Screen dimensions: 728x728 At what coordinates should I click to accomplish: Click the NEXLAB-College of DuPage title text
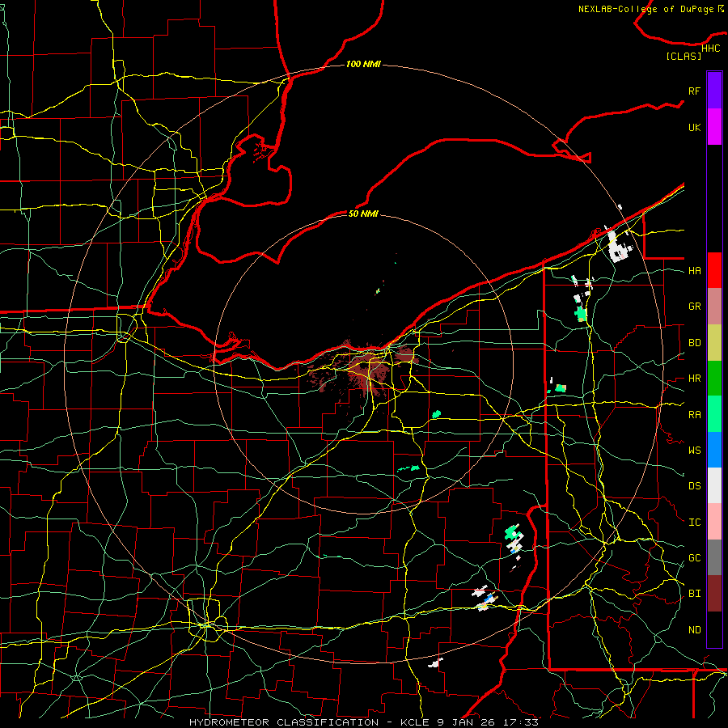click(645, 9)
